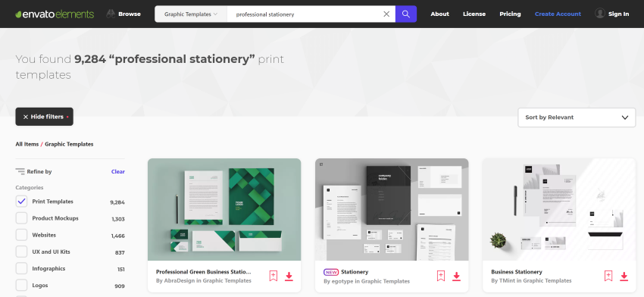Open the Business Stationery title link
This screenshot has height=297, width=644.
click(517, 272)
